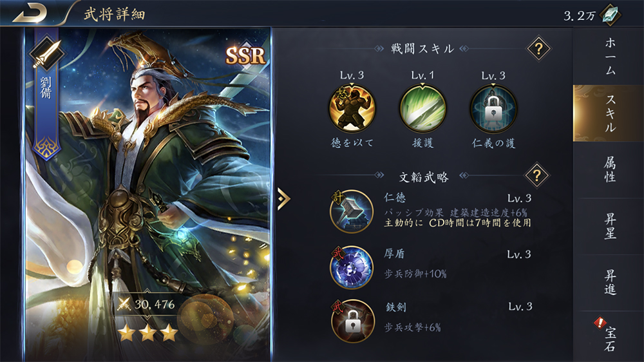
Task: Select the green 援護 skill icon
Action: click(x=422, y=108)
